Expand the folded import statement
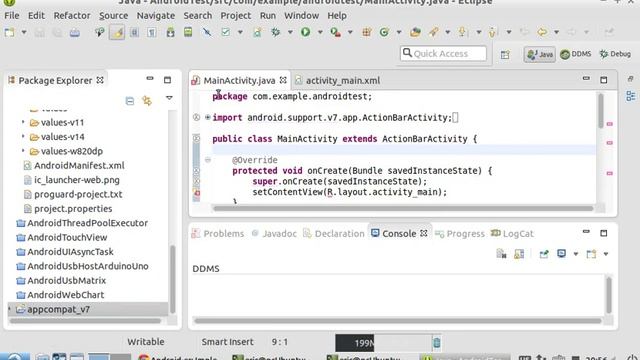Screen dimensions: 640x360 point(207,118)
